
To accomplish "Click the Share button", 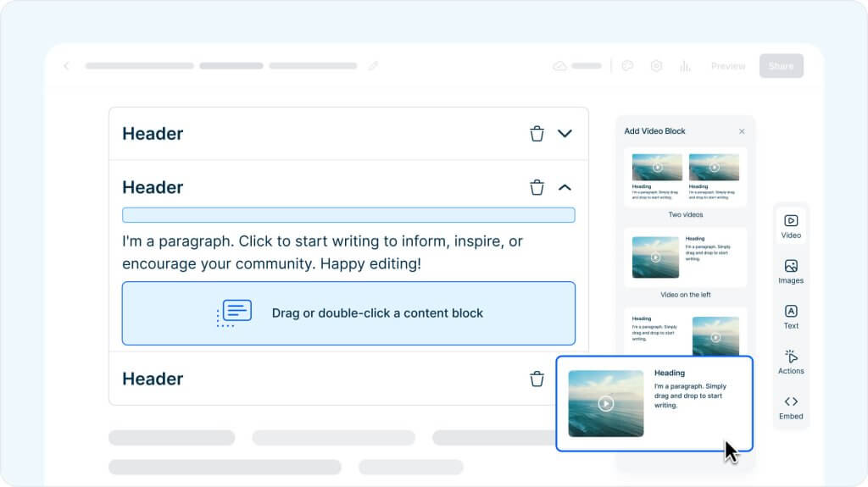I will coord(781,66).
